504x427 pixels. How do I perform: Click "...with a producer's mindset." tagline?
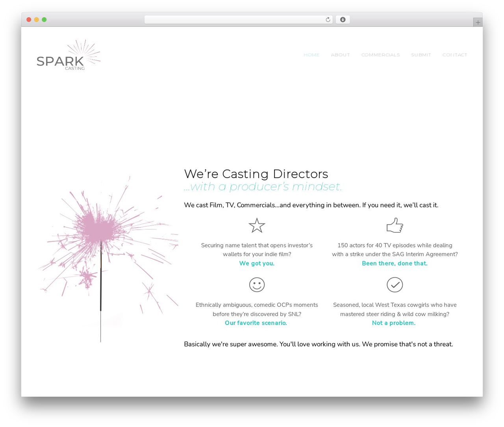[x=263, y=186]
